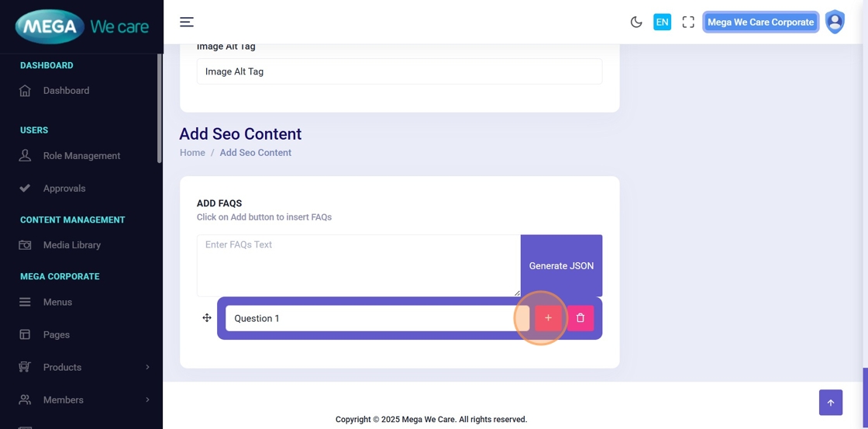
Task: Open Media Library in the sidebar
Action: (x=71, y=245)
